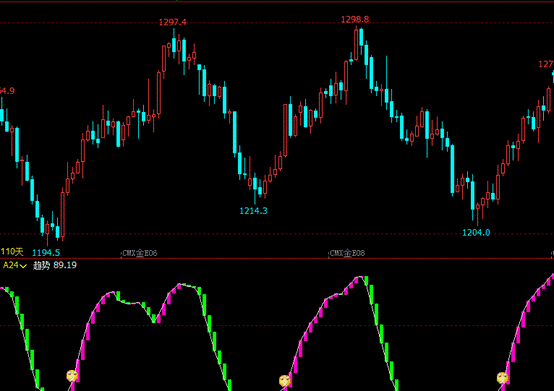The width and height of the screenshot is (554, 391).
Task: Select the 110天 period label
Action: click(12, 252)
